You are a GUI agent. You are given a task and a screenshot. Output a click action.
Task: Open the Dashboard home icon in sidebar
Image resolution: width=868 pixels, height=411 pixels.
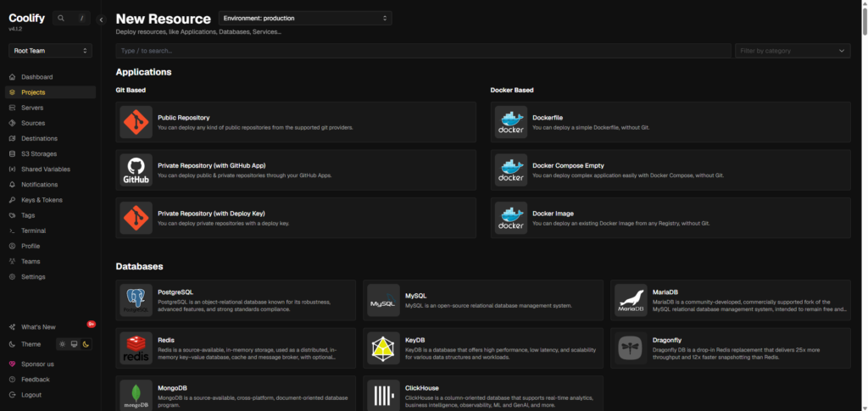pyautogui.click(x=12, y=77)
